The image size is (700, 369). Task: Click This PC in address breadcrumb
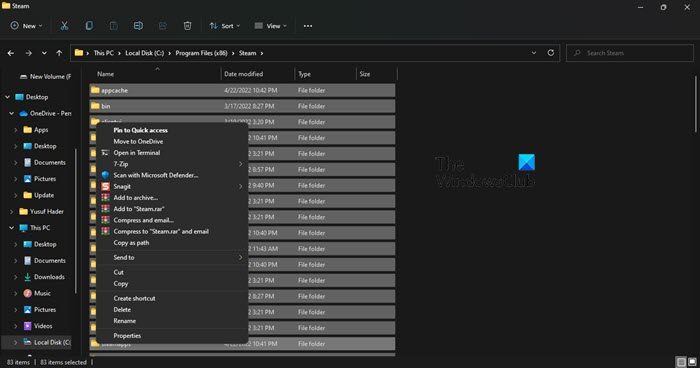click(104, 53)
